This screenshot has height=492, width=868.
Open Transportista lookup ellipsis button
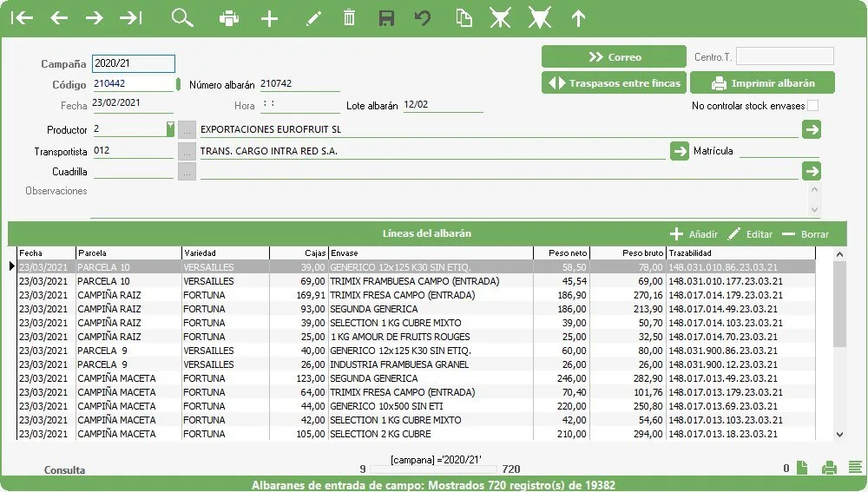(x=187, y=151)
